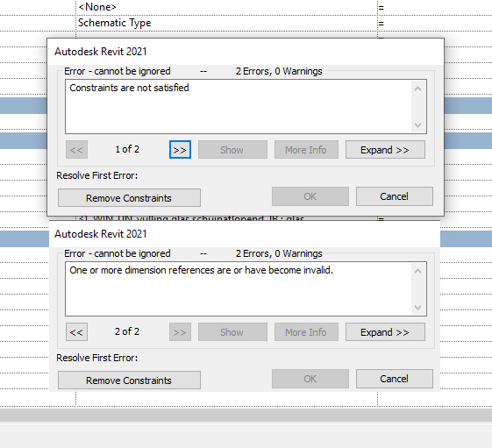Click OK in the Constraints are not satisfied dialog
The width and height of the screenshot is (492, 448).
(310, 196)
